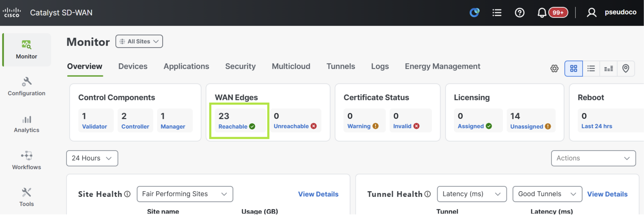644x215 pixels.
Task: Click the Site name column header
Action: pyautogui.click(x=163, y=211)
